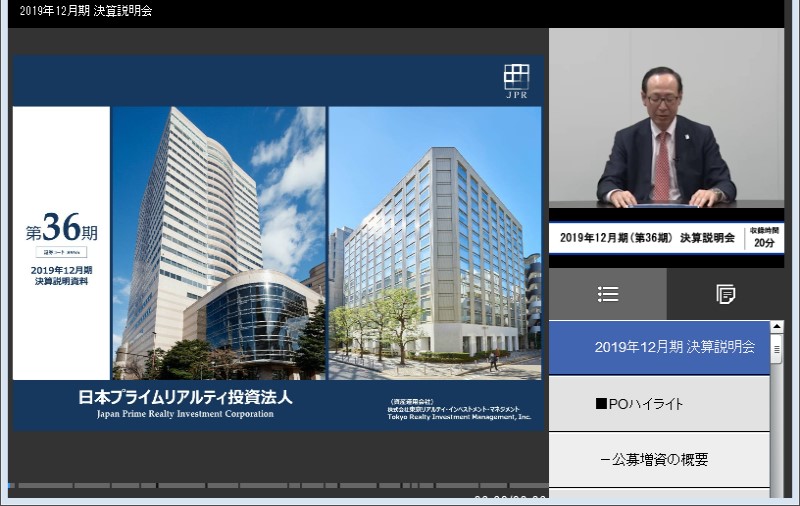The image size is (800, 506).
Task: Click the 収録時間 20分 label
Action: 764,238
